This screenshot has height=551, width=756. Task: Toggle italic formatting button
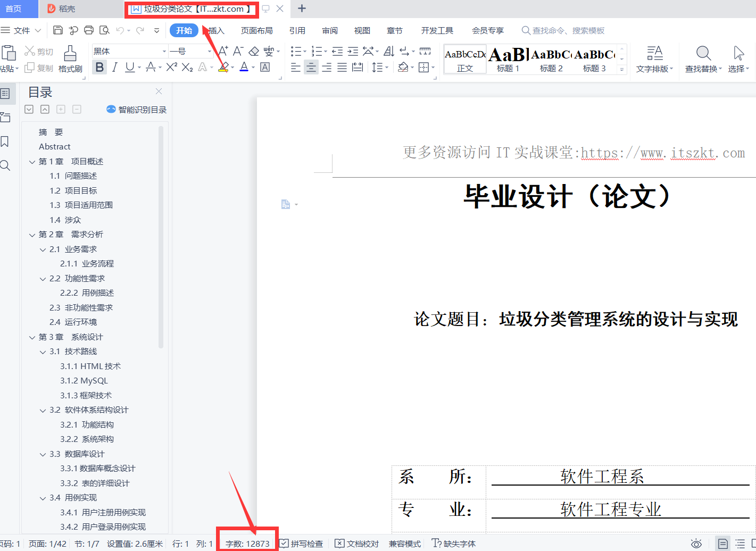point(114,67)
